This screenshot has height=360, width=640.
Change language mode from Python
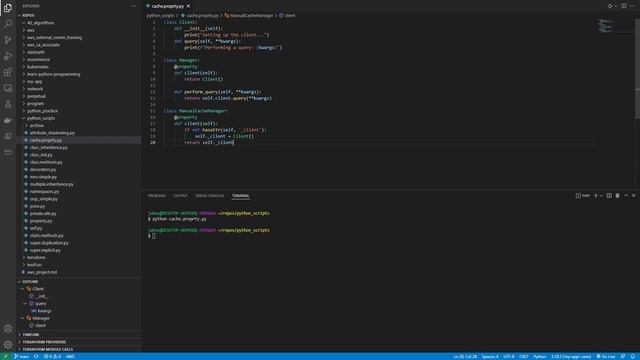pos(540,357)
